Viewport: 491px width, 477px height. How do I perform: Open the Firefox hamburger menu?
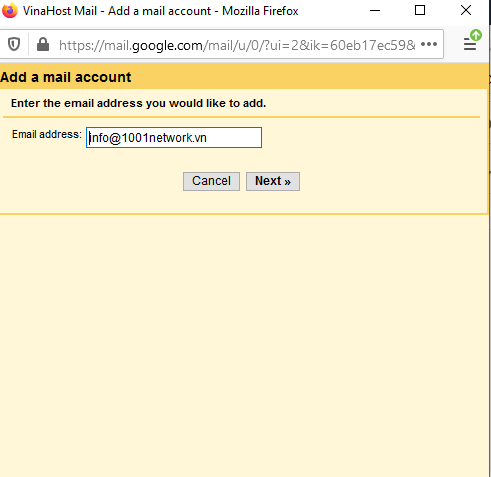tap(470, 44)
